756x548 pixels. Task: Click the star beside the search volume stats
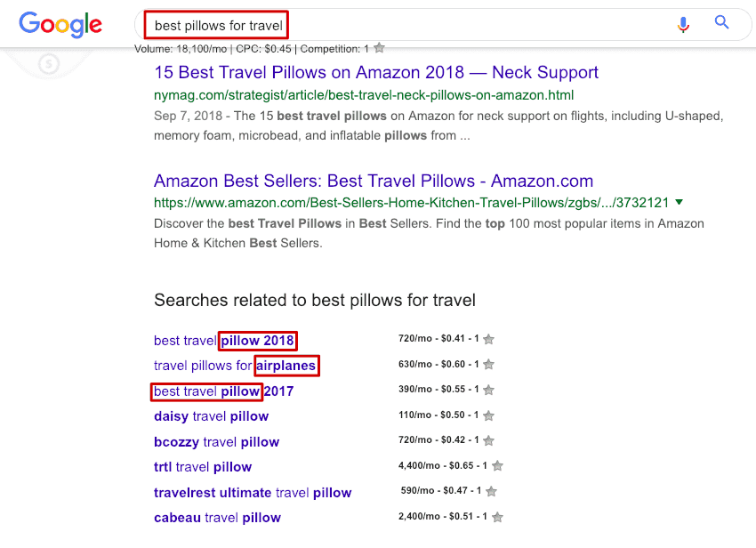point(380,49)
